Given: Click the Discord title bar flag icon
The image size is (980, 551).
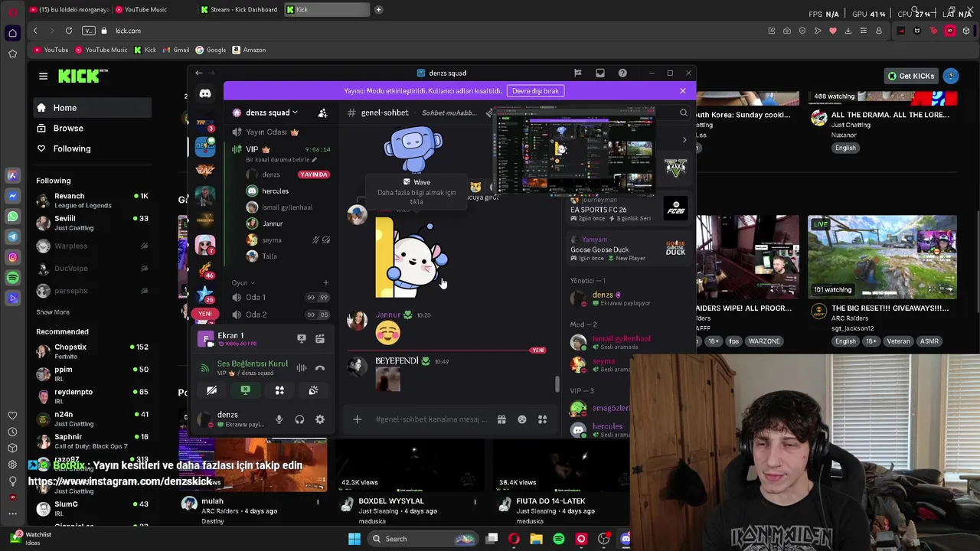Looking at the screenshot, I should 578,73.
